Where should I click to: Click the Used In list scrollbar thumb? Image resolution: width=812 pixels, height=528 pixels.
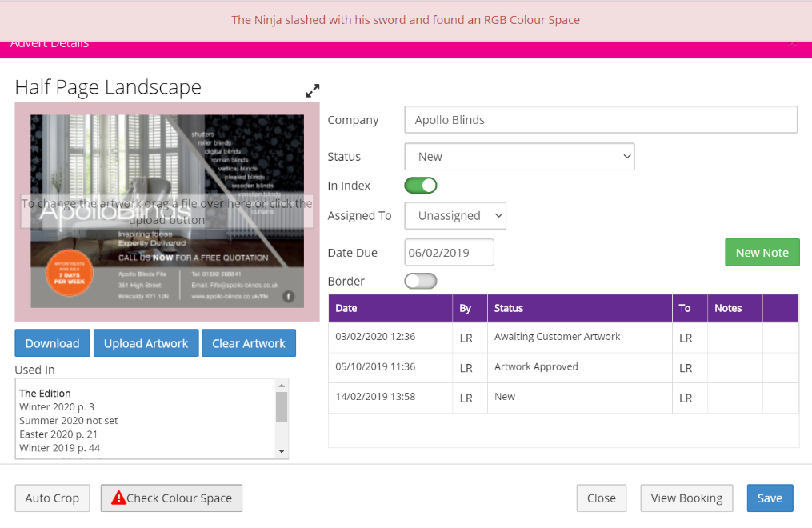tap(282, 407)
